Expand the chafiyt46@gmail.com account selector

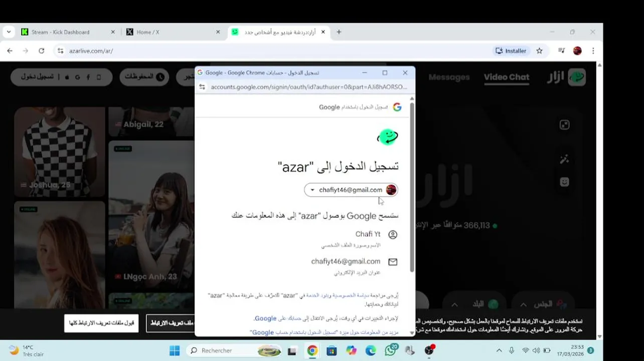click(351, 190)
